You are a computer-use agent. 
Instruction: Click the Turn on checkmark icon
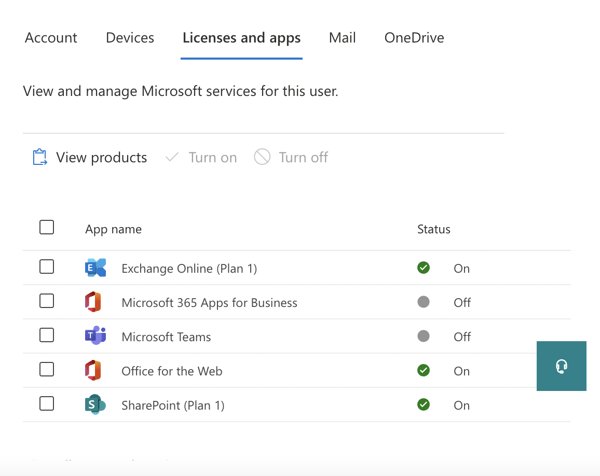tap(172, 157)
